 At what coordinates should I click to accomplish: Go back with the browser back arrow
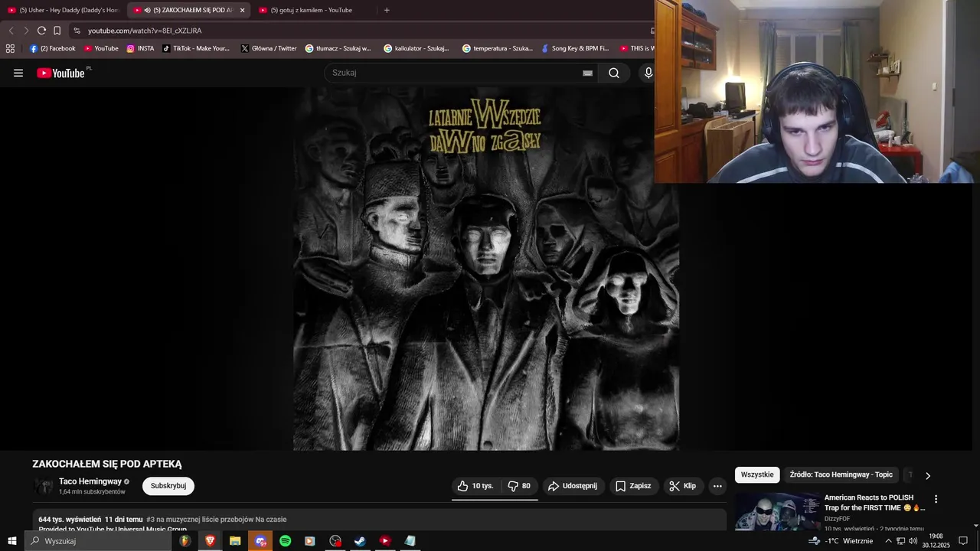(11, 31)
